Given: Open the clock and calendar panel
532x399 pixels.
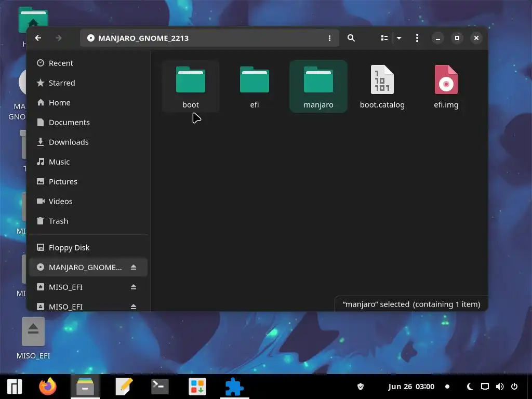Looking at the screenshot, I should pos(411,387).
